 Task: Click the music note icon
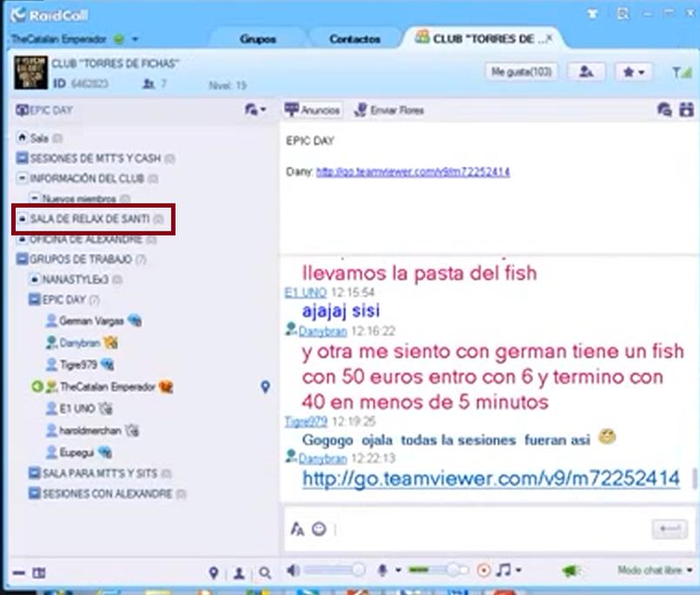coord(503,570)
